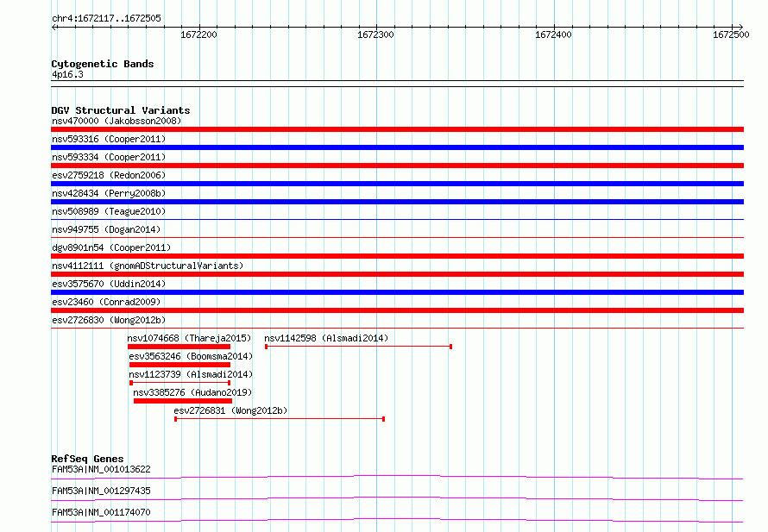Image resolution: width=768 pixels, height=532 pixels.
Task: Click the nsv1123739 (Alsmadi2014) label
Action: pos(191,374)
